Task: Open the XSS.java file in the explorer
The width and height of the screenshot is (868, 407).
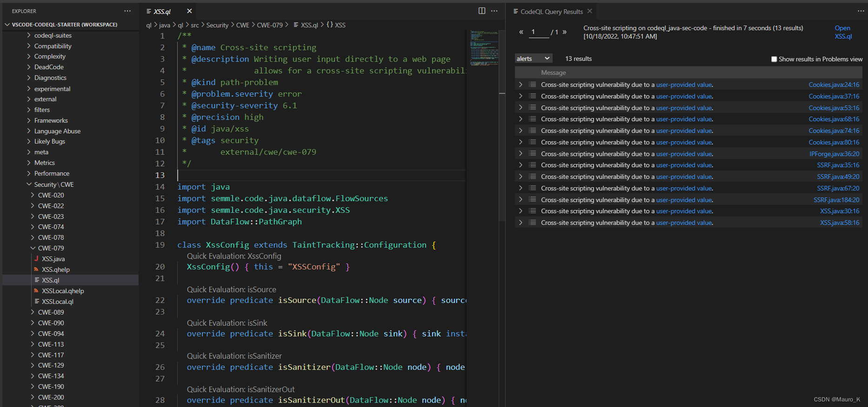Action: (53, 259)
